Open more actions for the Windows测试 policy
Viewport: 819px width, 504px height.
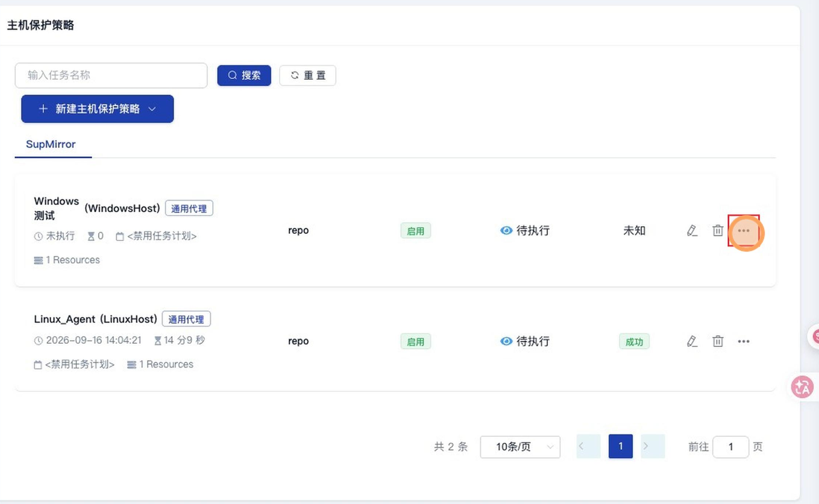[744, 231]
